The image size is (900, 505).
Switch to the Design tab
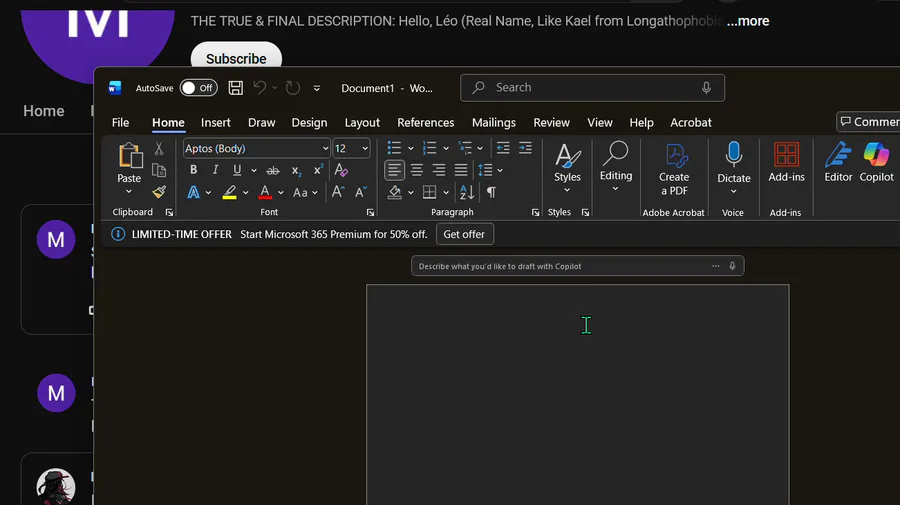[309, 123]
